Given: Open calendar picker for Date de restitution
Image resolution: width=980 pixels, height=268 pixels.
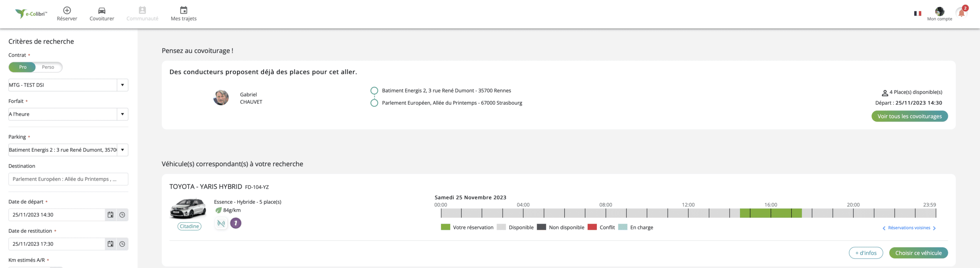Looking at the screenshot, I should (x=110, y=244).
